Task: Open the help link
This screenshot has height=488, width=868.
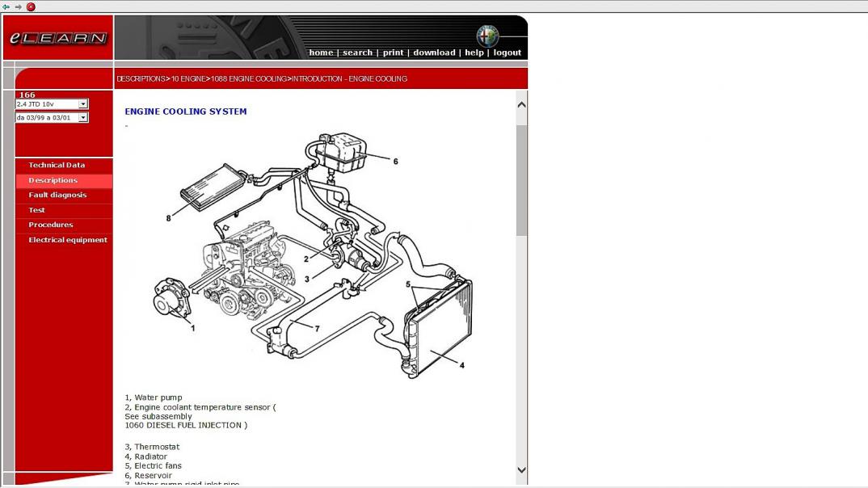Action: pyautogui.click(x=474, y=53)
